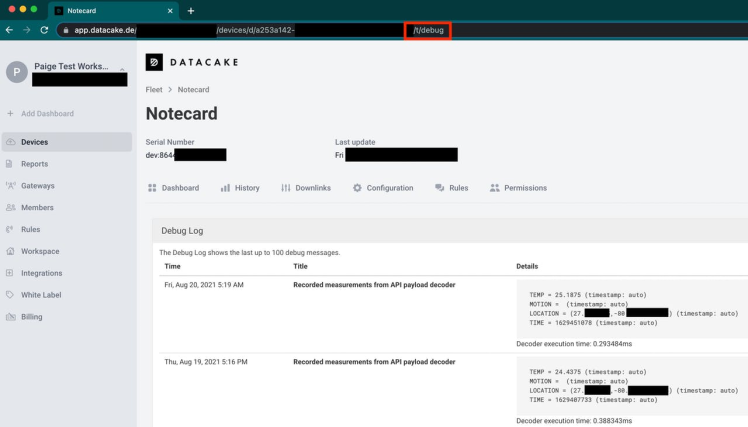Viewport: 748px width, 427px height.
Task: Click the Decoder execution time 0.293484ms text
Action: pyautogui.click(x=574, y=344)
